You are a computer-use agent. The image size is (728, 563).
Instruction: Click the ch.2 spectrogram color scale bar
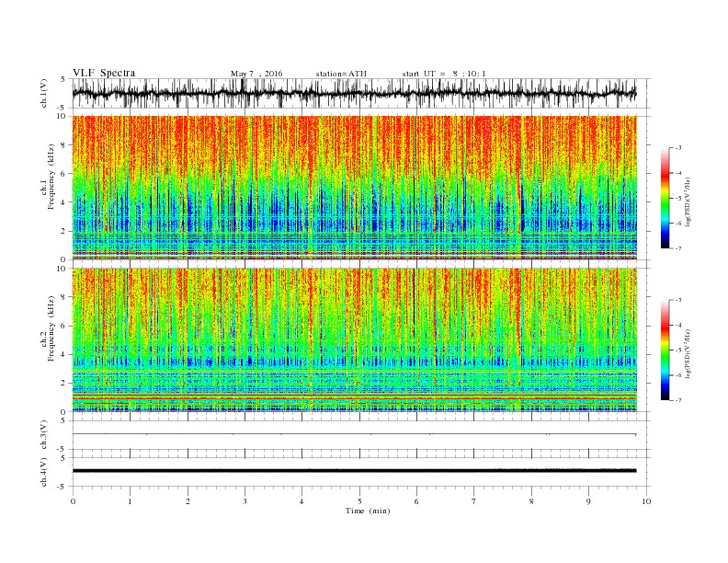pyautogui.click(x=665, y=350)
